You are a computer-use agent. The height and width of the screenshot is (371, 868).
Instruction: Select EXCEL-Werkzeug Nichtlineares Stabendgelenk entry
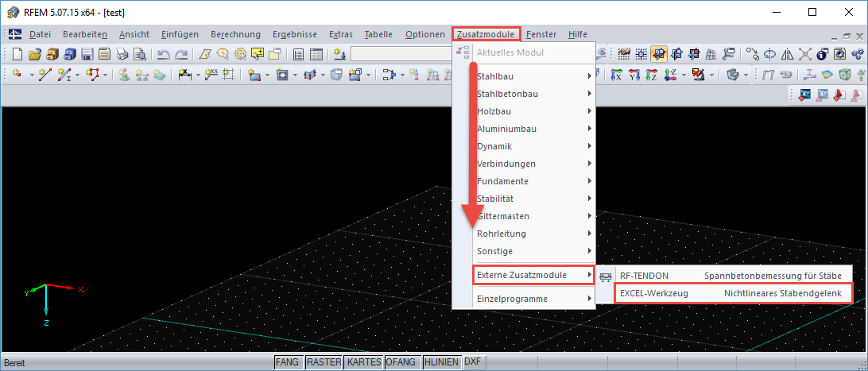(734, 293)
